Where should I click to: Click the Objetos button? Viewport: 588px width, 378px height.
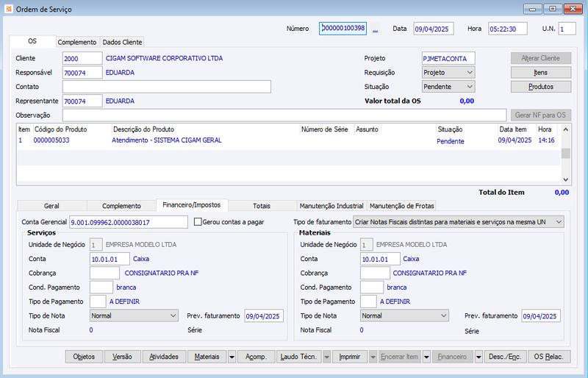[x=84, y=357]
